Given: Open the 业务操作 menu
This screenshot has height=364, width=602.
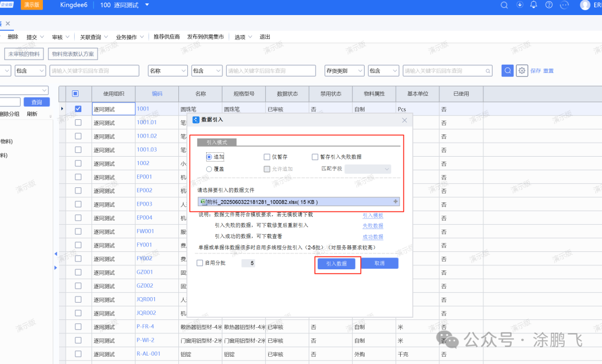Looking at the screenshot, I should pyautogui.click(x=130, y=37).
